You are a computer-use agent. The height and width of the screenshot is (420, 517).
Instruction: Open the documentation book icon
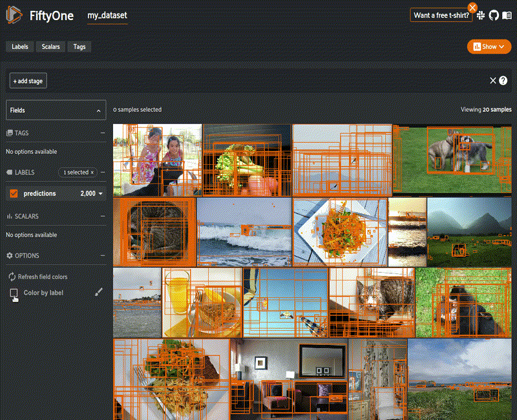tap(506, 15)
